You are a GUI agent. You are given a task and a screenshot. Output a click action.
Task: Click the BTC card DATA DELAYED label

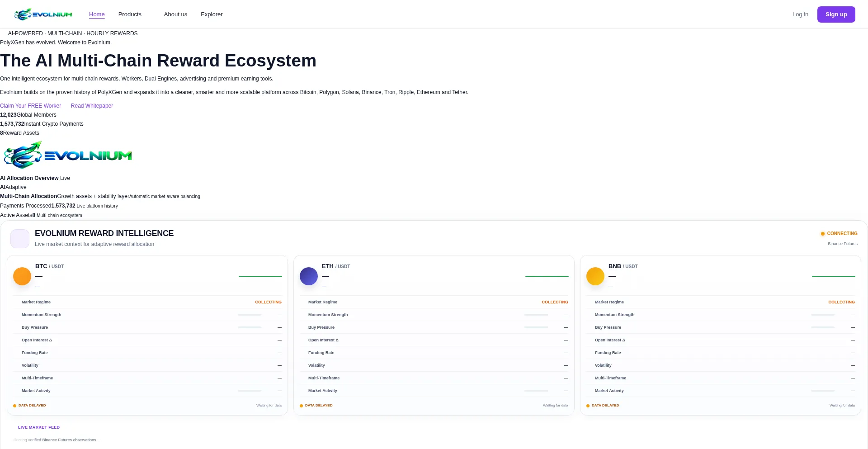[32, 406]
